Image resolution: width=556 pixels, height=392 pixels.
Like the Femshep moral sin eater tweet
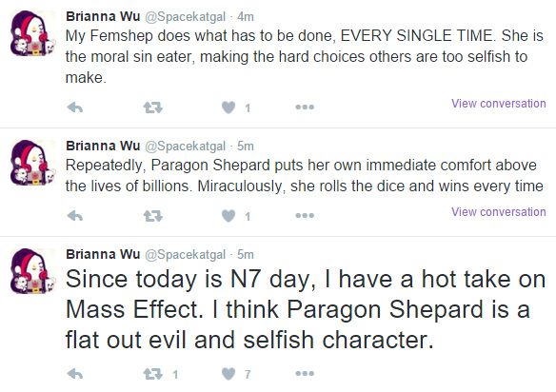click(x=228, y=108)
